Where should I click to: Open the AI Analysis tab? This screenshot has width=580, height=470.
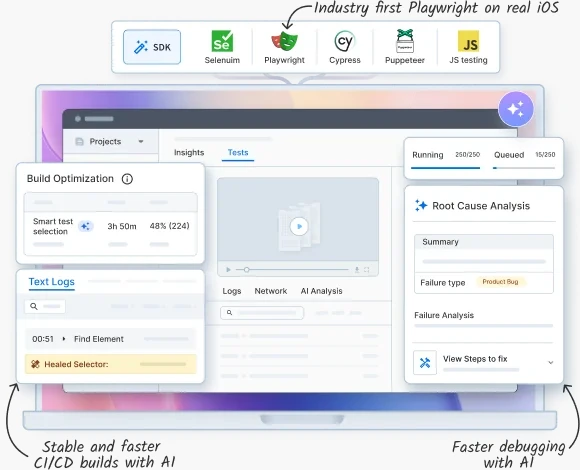(321, 291)
